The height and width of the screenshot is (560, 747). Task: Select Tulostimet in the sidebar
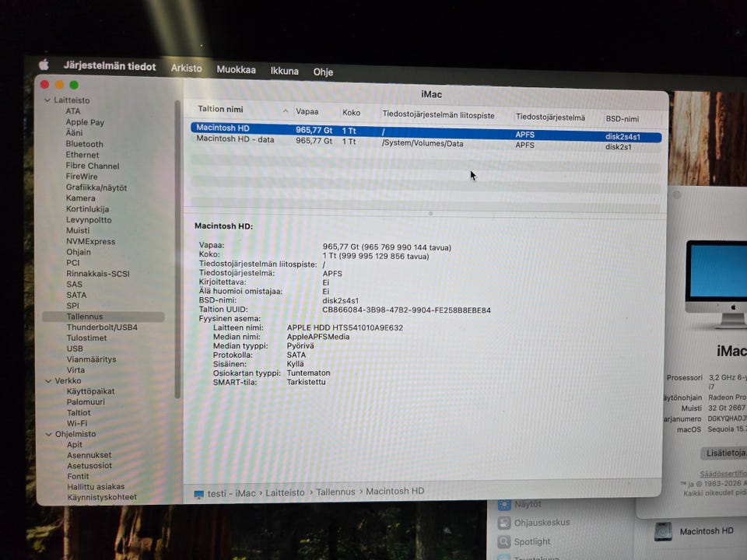coord(86,338)
